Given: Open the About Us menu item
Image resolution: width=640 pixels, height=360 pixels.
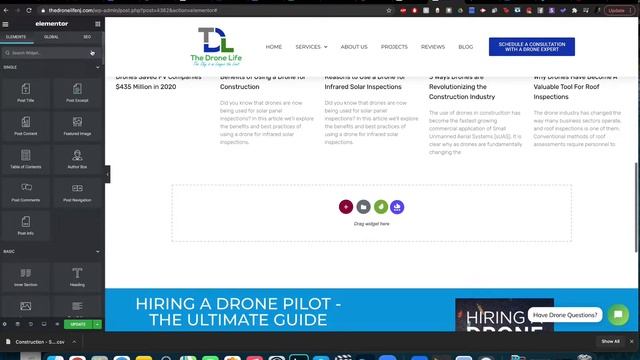Looking at the screenshot, I should (x=354, y=47).
